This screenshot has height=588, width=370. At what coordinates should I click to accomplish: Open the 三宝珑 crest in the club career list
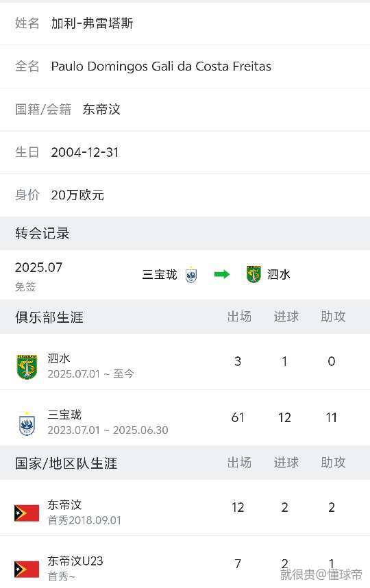[27, 424]
